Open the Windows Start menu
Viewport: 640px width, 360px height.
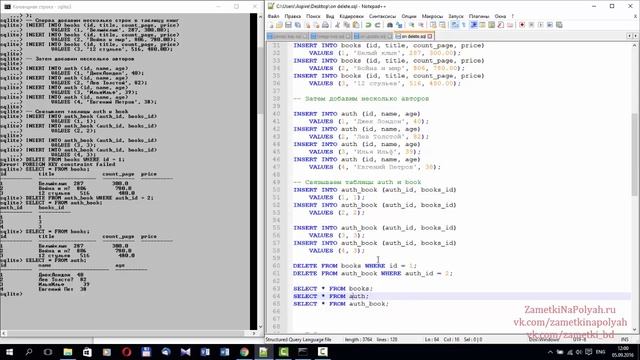point(9,352)
